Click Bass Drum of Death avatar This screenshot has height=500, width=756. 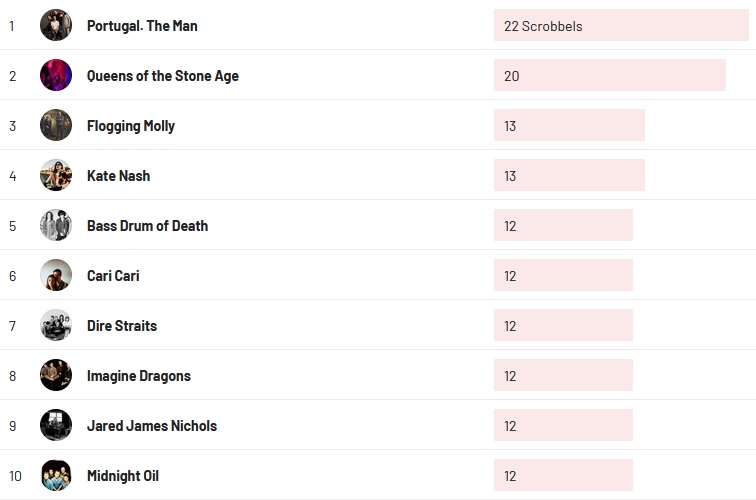click(56, 225)
